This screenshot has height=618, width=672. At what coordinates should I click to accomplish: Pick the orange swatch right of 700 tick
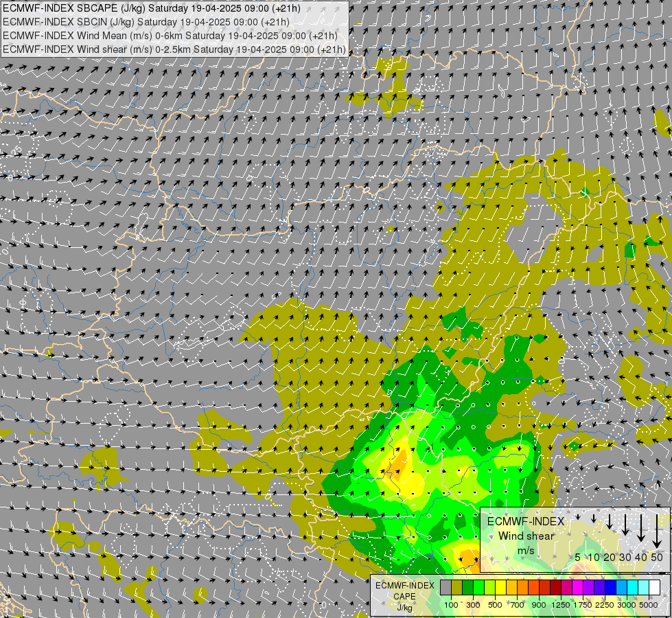[x=523, y=588]
